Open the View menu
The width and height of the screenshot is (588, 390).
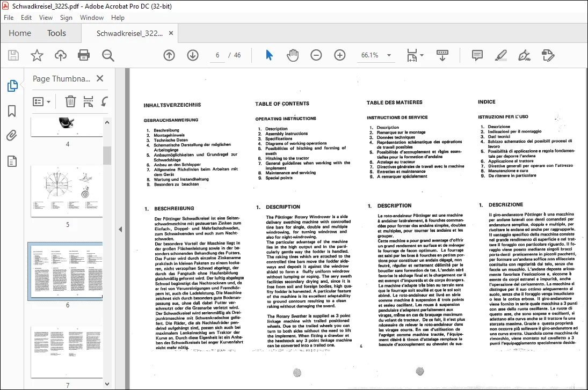click(x=46, y=18)
